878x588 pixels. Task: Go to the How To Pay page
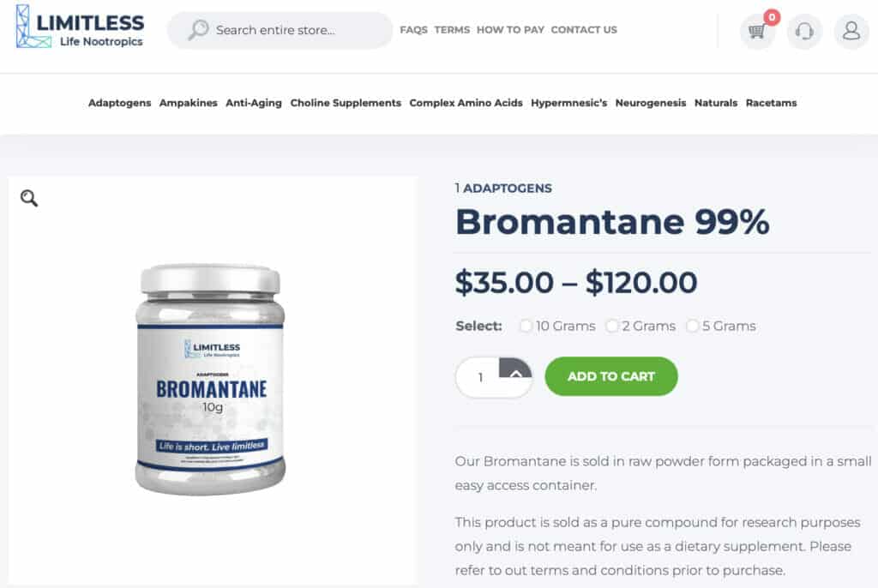510,30
